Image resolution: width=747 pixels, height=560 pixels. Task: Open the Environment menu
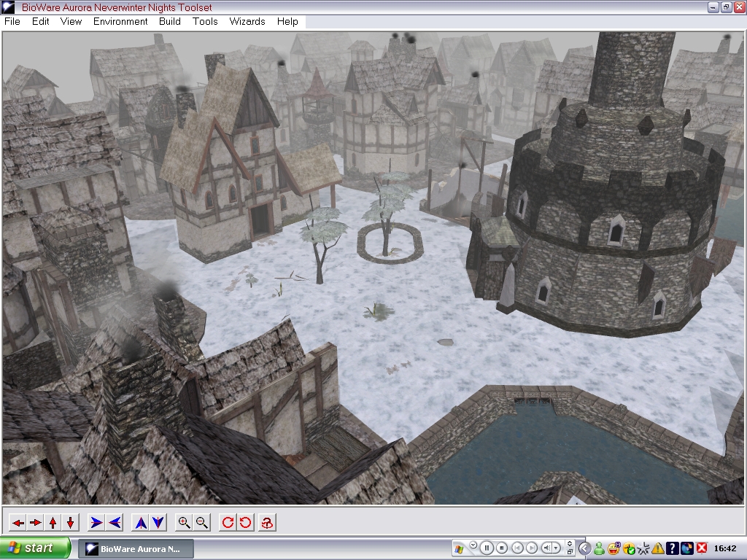[x=120, y=21]
